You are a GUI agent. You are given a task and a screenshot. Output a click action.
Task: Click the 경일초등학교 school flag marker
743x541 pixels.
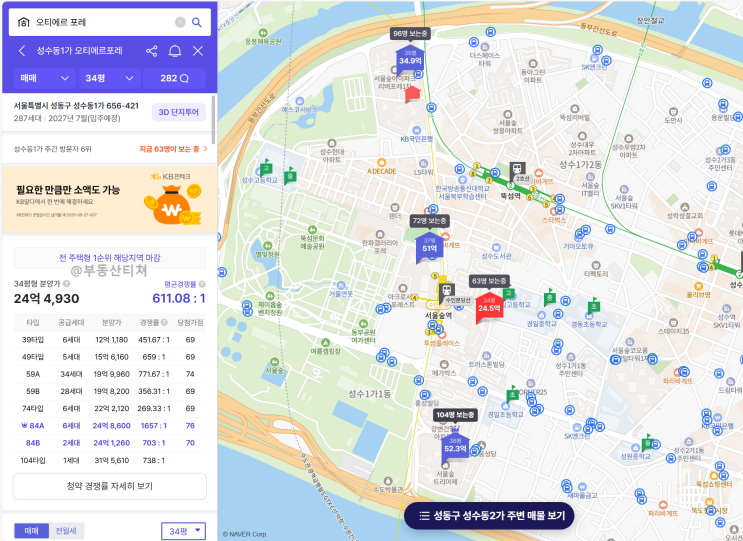point(512,394)
